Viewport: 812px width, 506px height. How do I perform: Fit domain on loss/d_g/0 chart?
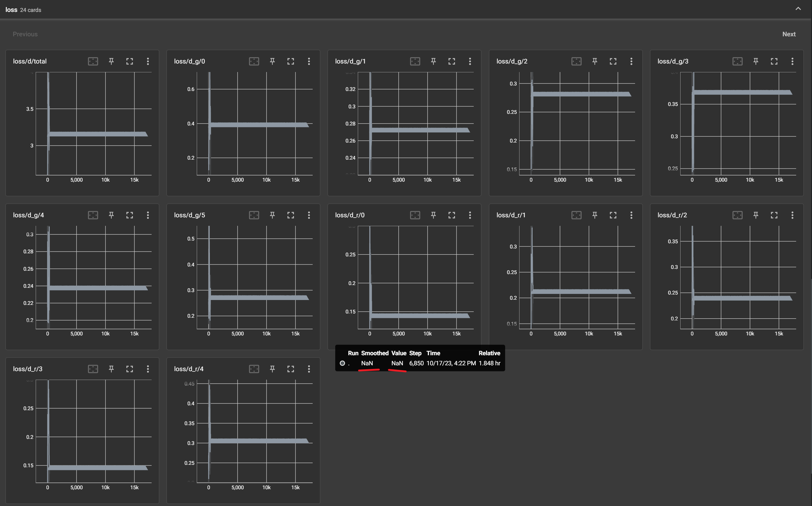[254, 61]
